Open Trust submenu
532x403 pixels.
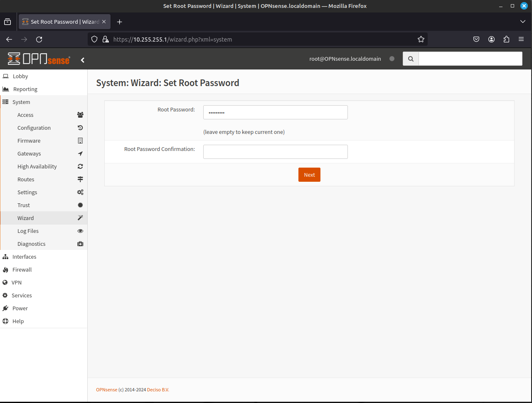44,205
